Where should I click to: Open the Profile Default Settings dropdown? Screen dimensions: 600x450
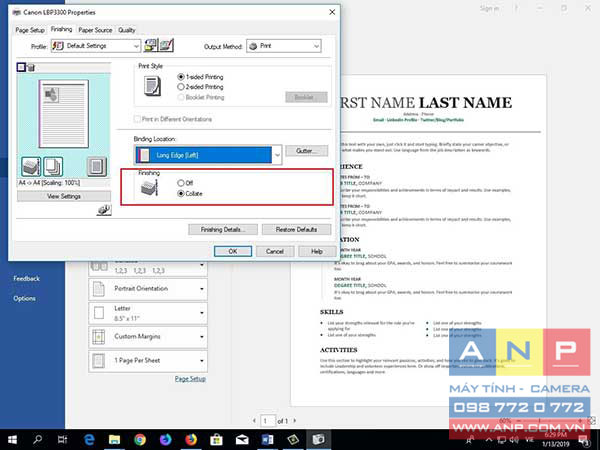tap(96, 46)
